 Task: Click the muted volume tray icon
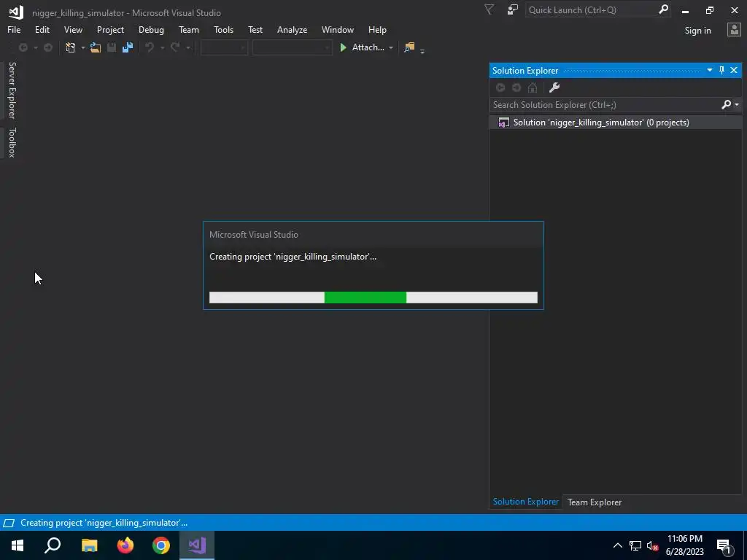(653, 545)
